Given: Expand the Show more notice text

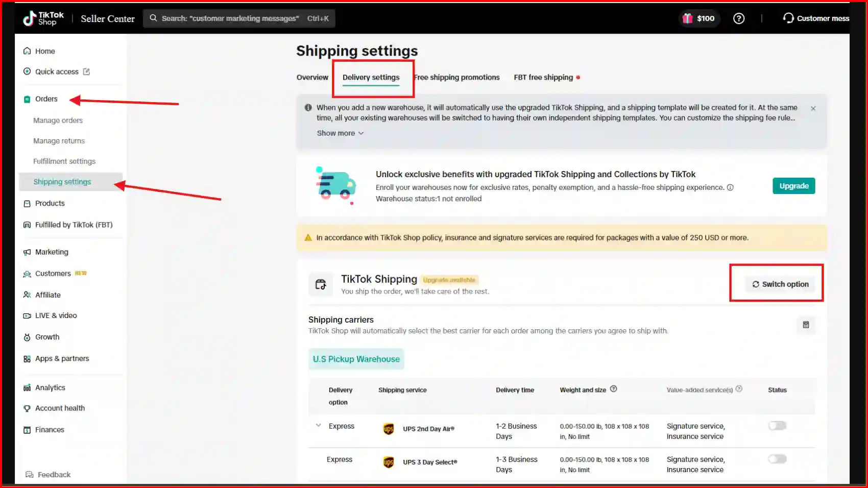Looking at the screenshot, I should click(x=340, y=133).
